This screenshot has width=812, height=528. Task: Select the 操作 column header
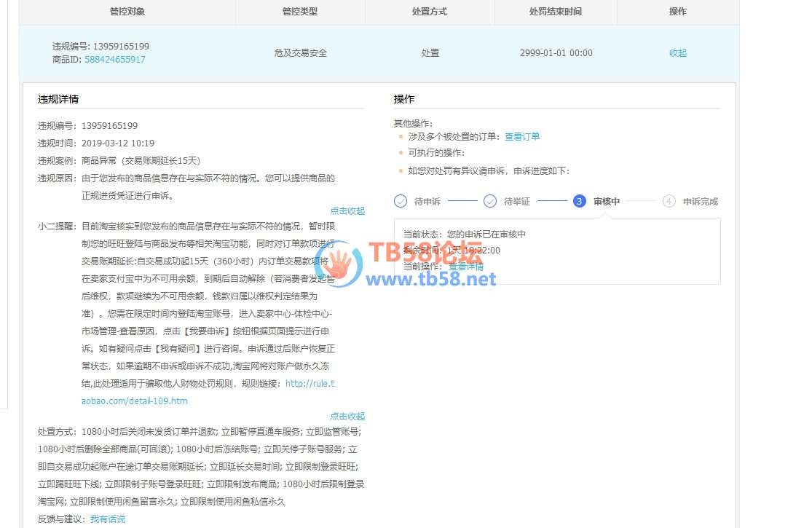pyautogui.click(x=677, y=12)
